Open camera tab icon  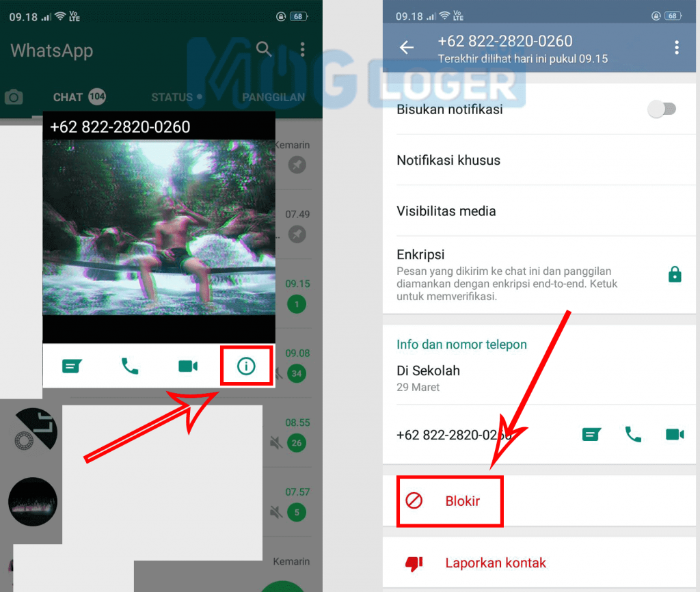(x=14, y=97)
